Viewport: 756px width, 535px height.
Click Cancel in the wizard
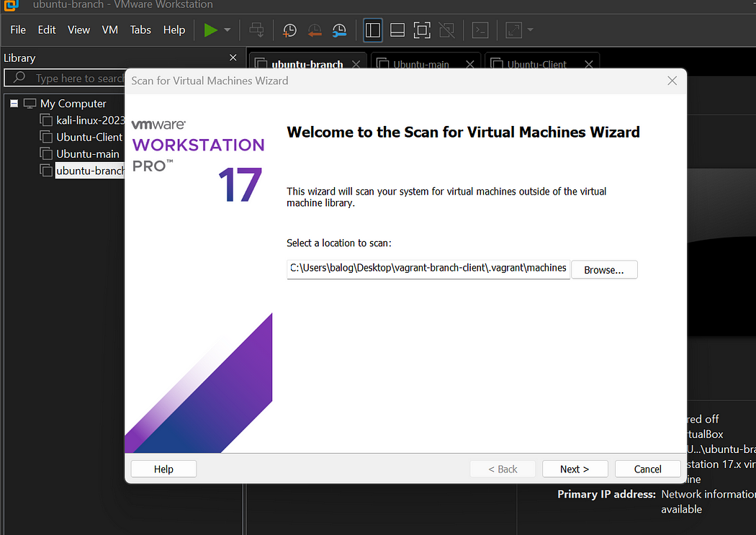point(647,469)
